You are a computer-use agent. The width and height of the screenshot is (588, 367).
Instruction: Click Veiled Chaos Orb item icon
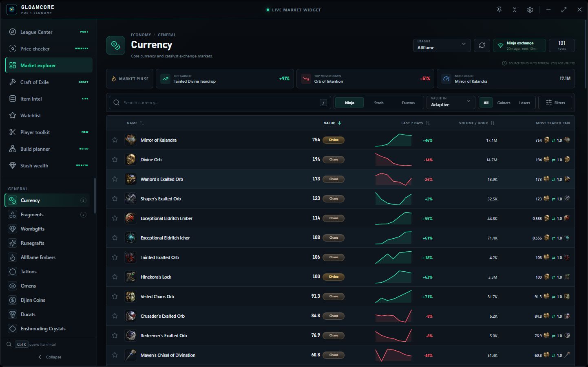(x=130, y=296)
